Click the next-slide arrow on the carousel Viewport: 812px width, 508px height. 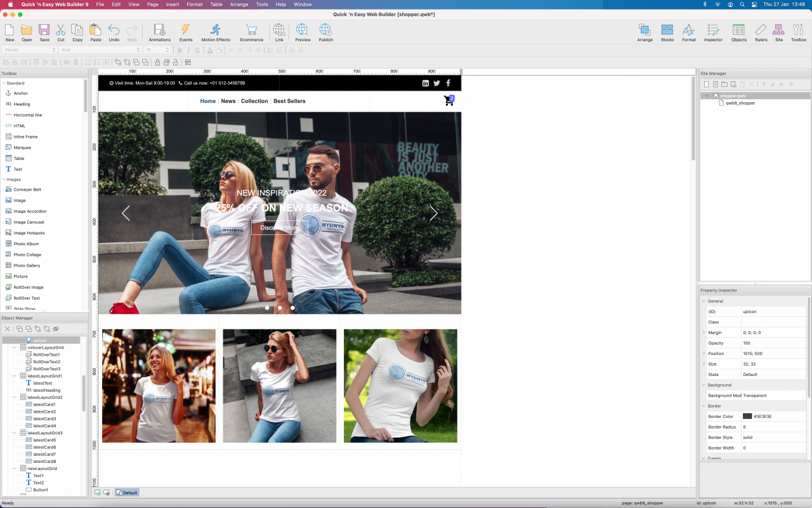click(434, 213)
